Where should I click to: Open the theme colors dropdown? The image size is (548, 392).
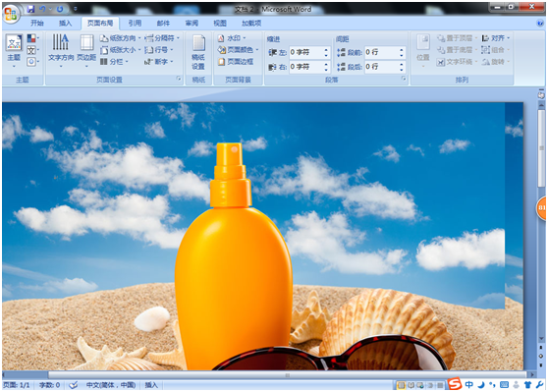[32, 37]
